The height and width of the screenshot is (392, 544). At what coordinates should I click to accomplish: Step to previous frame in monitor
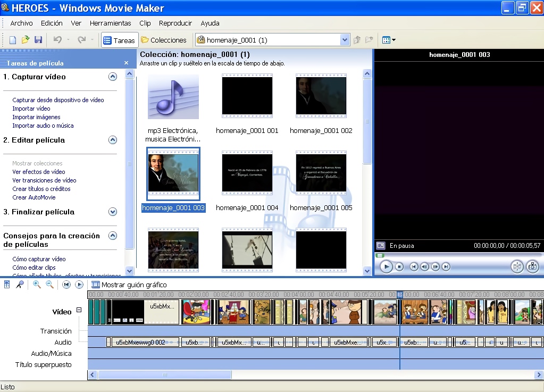coord(424,267)
